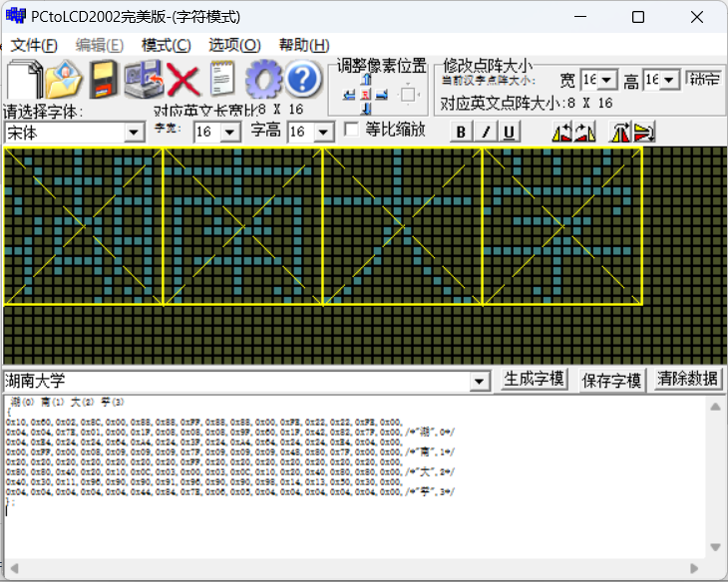Viewport: 728px width, 582px height.
Task: Expand the 湖南大学 text input dropdown arrow
Action: tap(479, 382)
